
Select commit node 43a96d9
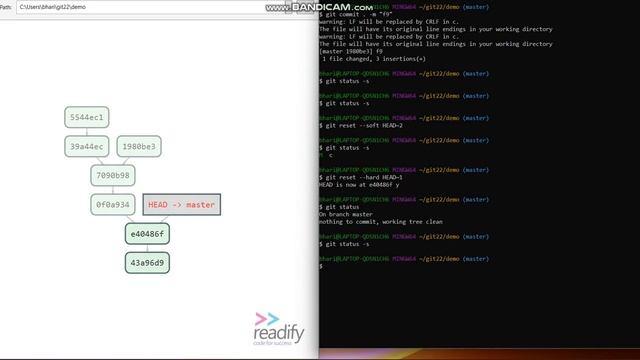point(147,263)
